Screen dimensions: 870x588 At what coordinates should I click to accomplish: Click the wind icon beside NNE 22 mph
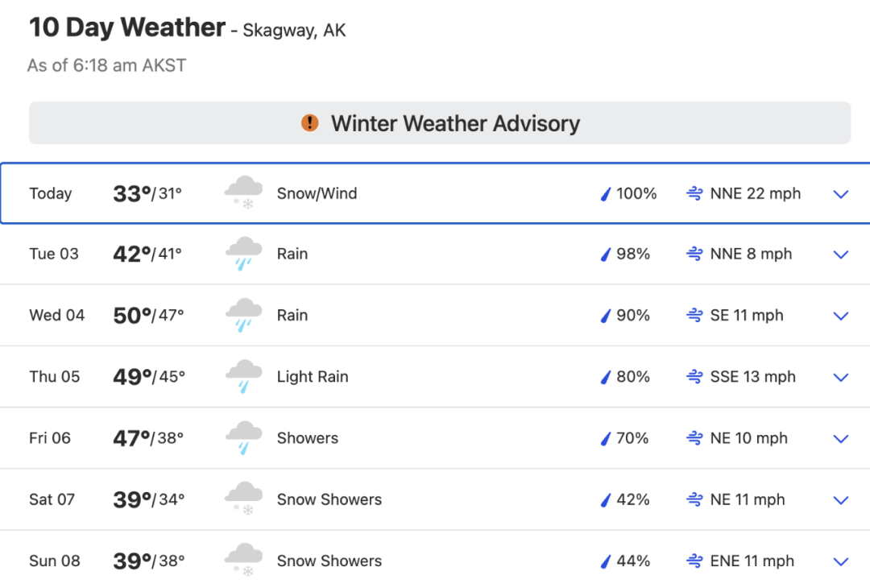694,193
